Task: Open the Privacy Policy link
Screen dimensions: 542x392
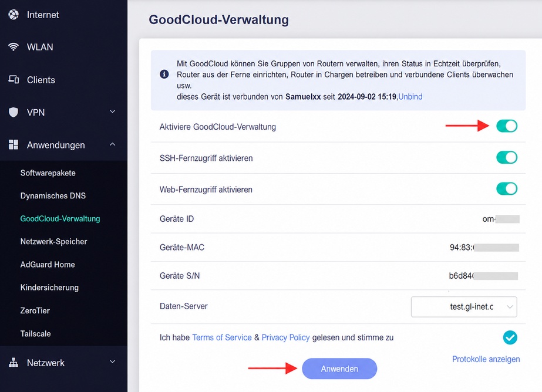Action: [285, 337]
